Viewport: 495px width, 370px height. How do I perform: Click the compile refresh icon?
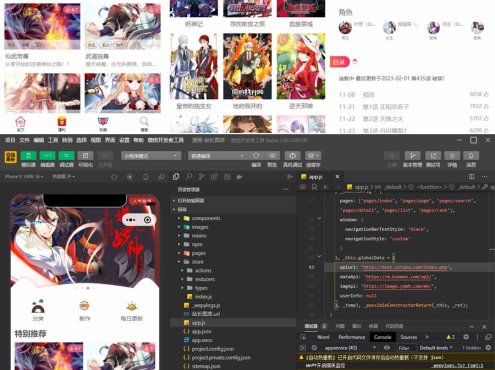pyautogui.click(x=256, y=156)
